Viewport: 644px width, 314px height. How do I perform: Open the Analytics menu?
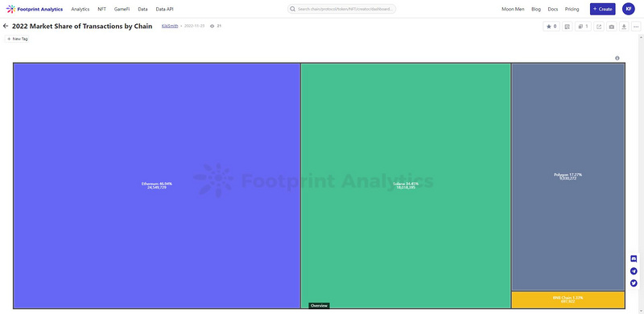tap(80, 9)
